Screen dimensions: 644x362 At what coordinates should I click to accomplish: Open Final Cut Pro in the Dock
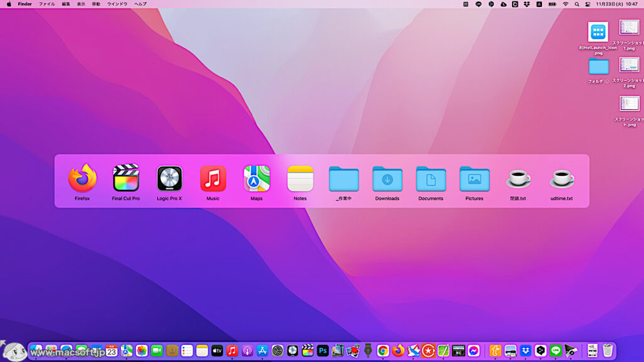click(308, 351)
